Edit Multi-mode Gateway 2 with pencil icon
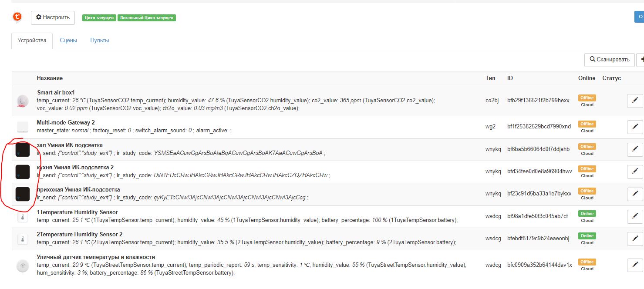This screenshot has width=644, height=289. (x=635, y=127)
